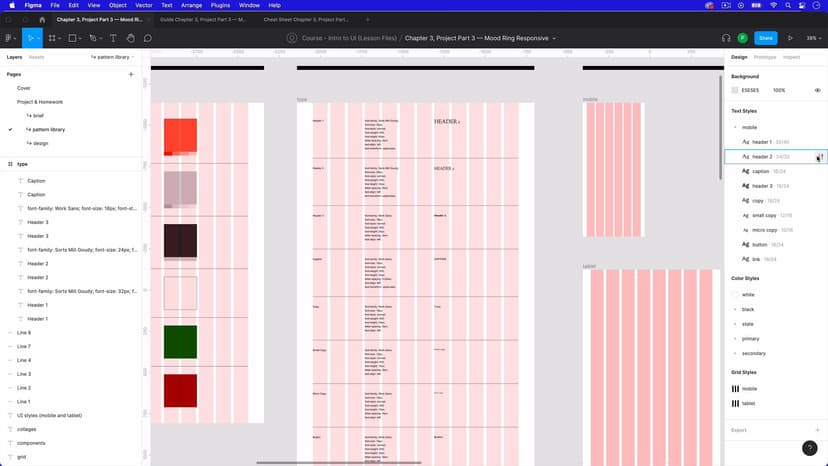The image size is (828, 466).
Task: Select the Hand tool
Action: (130, 38)
